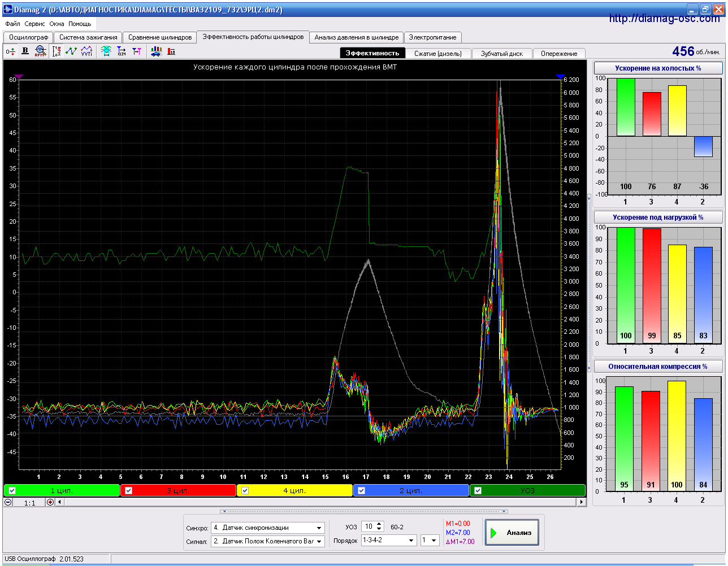
Task: Click the 60-2 disk type text
Action: (397, 527)
